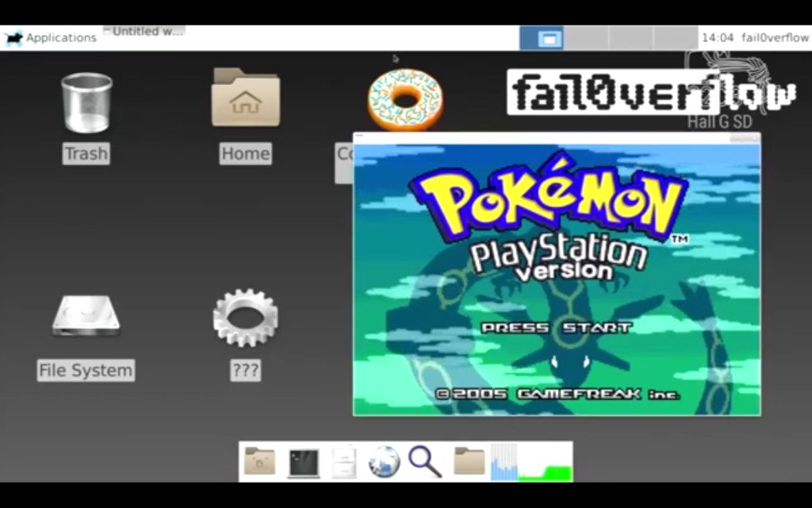This screenshot has width=812, height=508.
Task: Click the PlayStation version subtitle text
Action: (x=559, y=258)
